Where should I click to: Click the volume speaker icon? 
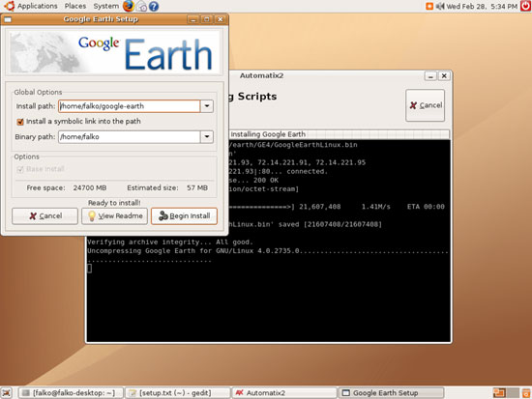click(440, 6)
